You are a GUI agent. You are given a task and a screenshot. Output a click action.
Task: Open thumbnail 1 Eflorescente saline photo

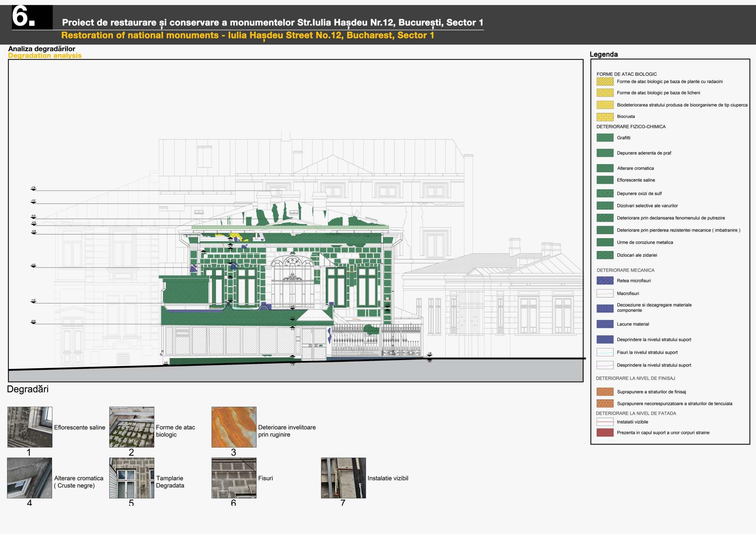tap(30, 427)
